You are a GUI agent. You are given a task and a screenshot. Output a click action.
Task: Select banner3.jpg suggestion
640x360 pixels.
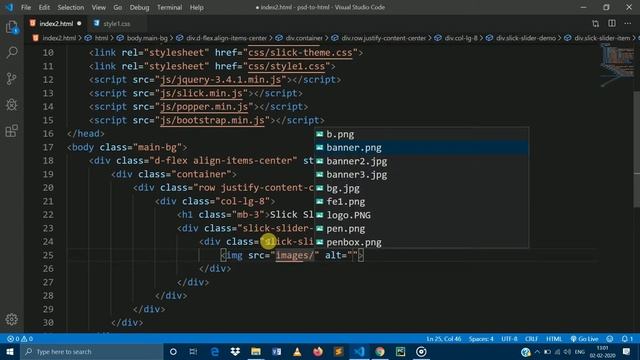[421, 174]
